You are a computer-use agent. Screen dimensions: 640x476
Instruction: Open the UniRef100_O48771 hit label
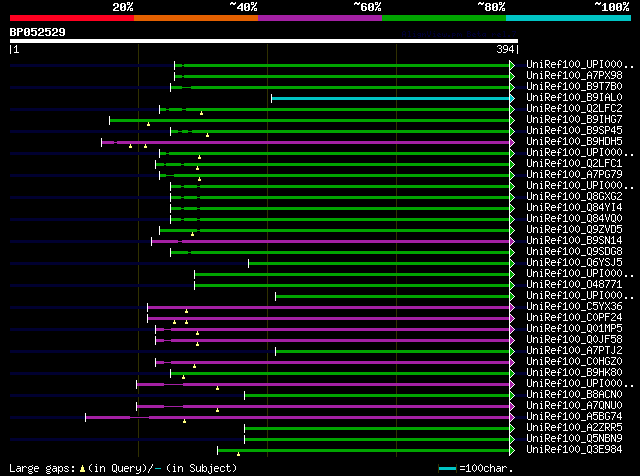pyautogui.click(x=574, y=285)
